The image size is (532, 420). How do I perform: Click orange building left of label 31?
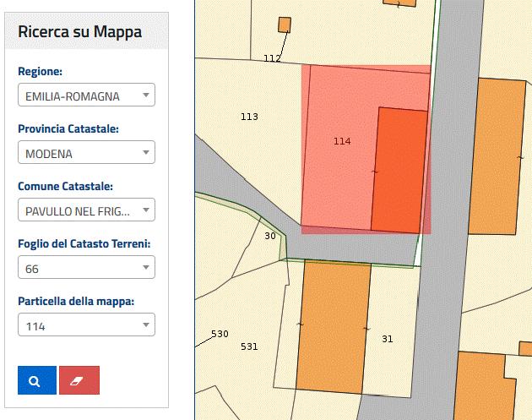[x=333, y=325]
